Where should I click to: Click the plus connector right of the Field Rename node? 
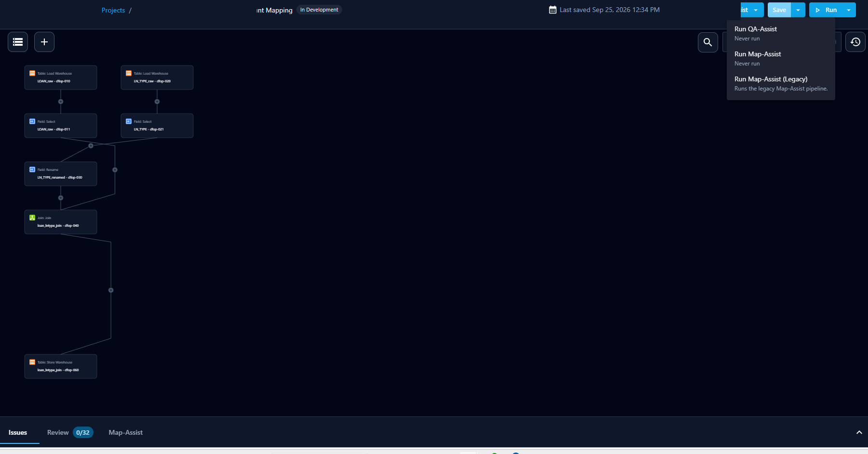pyautogui.click(x=115, y=170)
